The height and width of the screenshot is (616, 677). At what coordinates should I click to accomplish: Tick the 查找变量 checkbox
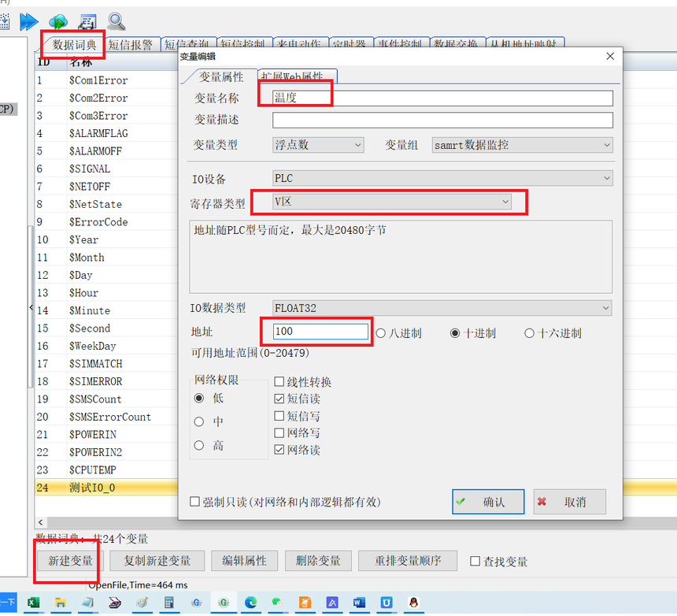(475, 561)
